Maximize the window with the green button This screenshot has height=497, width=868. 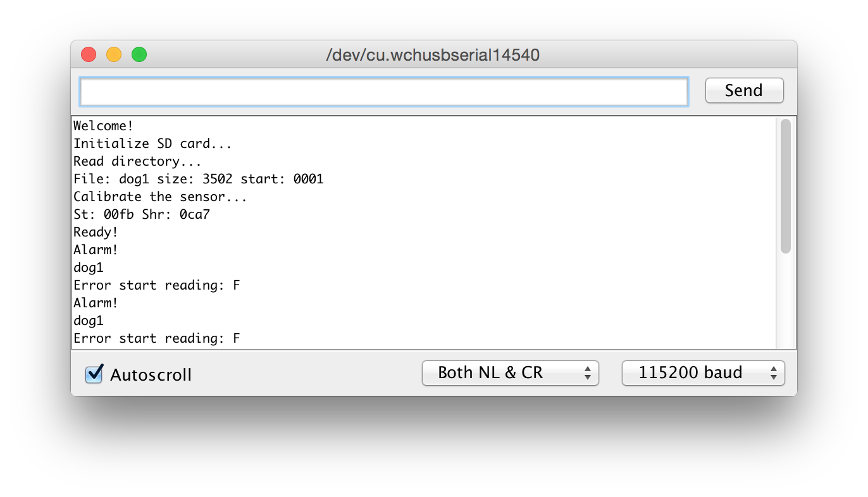pos(139,55)
